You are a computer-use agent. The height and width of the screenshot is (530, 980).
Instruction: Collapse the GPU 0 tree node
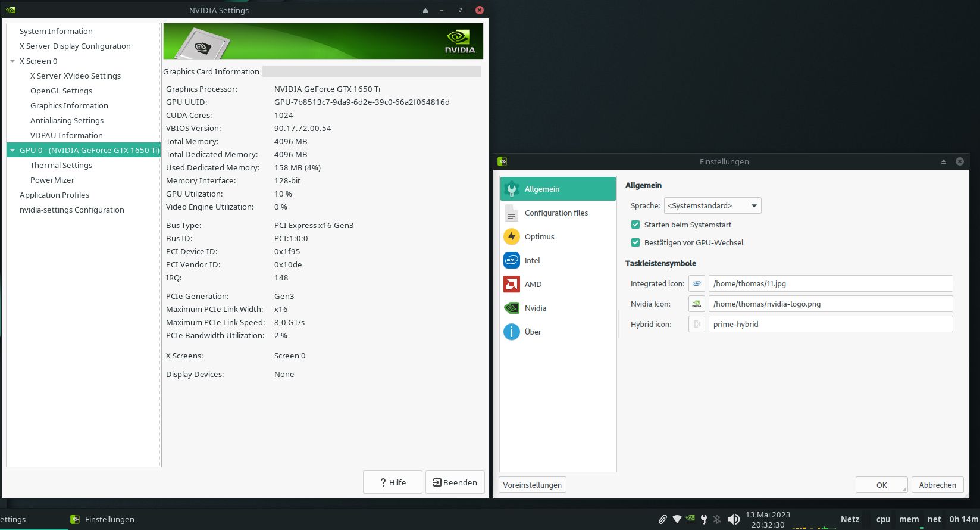[12, 151]
